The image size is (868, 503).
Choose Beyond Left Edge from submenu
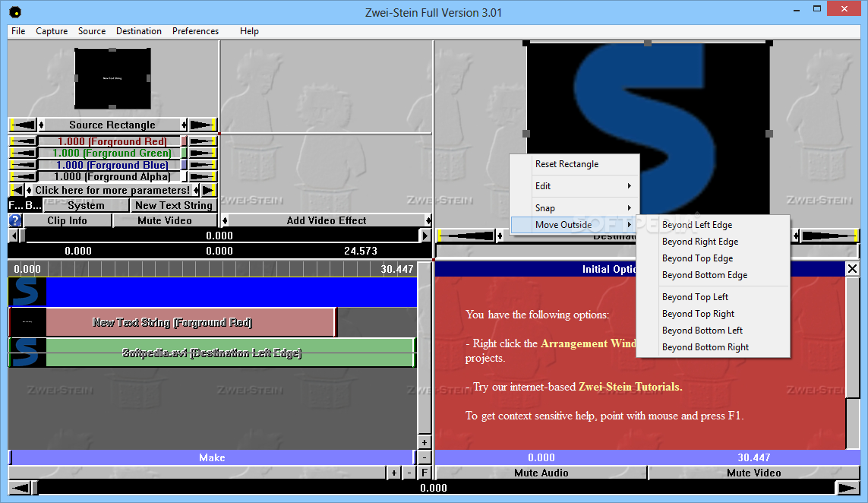tap(713, 224)
